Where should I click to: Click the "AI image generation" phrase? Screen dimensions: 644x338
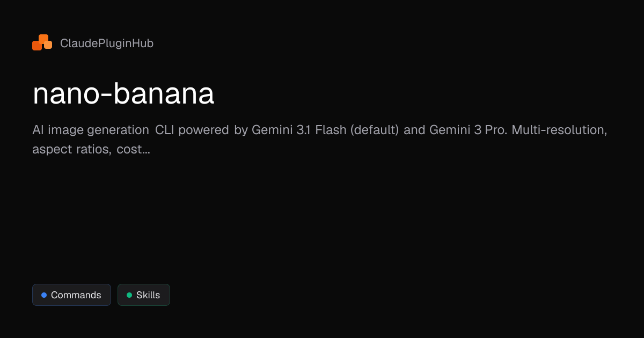pos(90,130)
